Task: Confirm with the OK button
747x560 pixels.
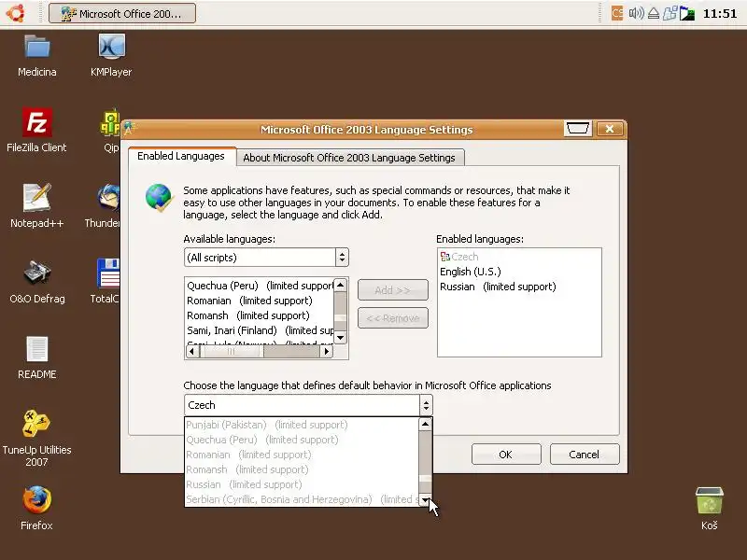Action: [x=506, y=455]
